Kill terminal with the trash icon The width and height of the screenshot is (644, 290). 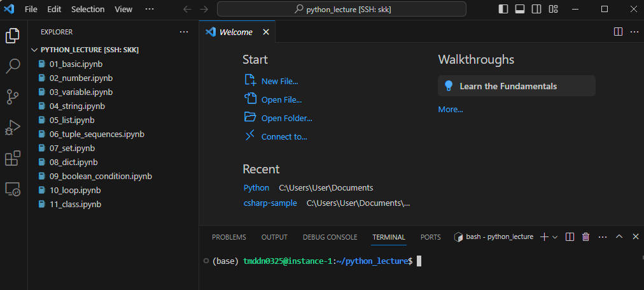586,237
